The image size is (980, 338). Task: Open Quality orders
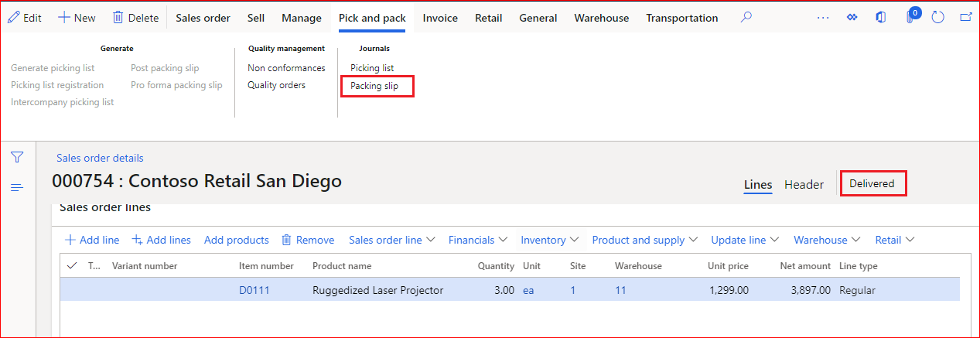276,85
